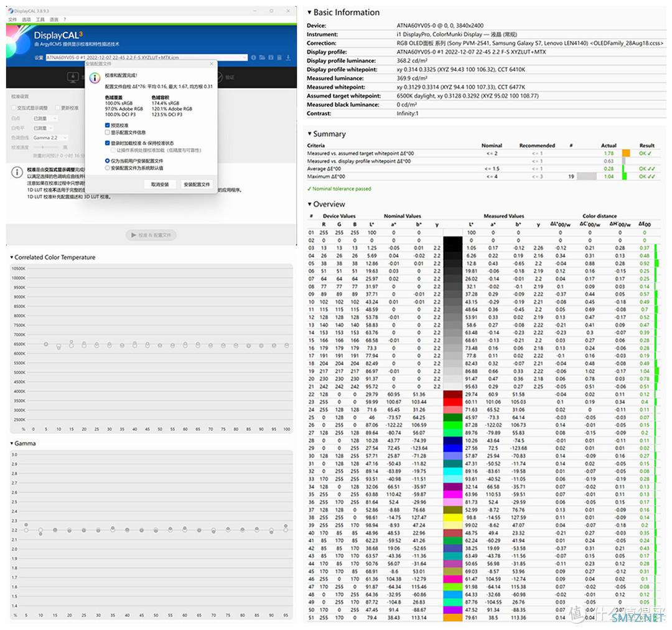Image resolution: width=672 pixels, height=630 pixels.
Task: Click the 校准 & 配置文件 start button
Action: pos(151,235)
